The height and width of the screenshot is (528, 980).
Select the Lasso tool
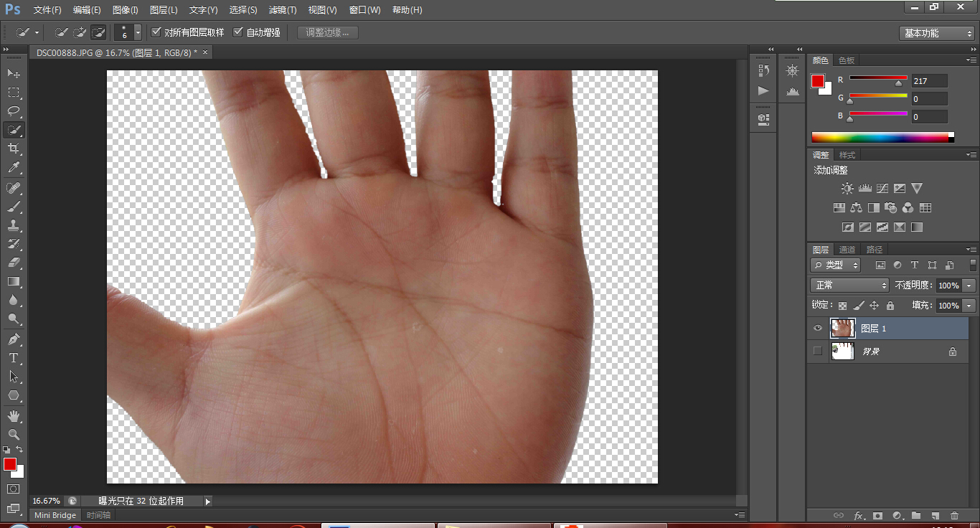[14, 111]
